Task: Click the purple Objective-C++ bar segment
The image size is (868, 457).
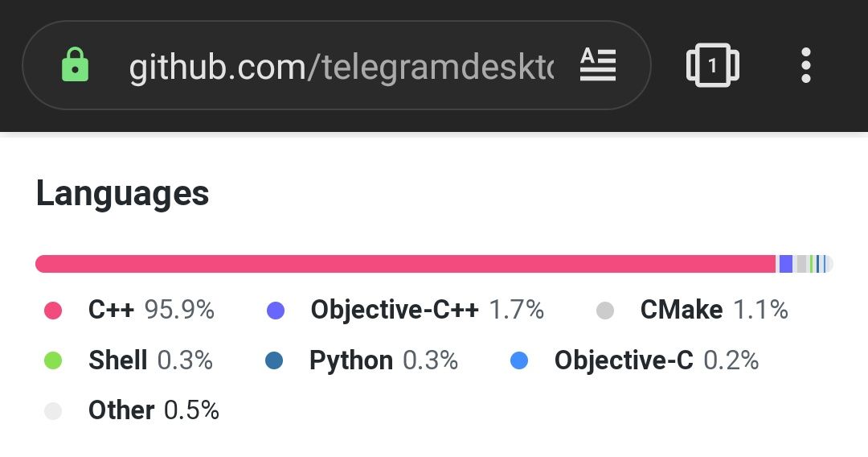Action: [x=786, y=264]
